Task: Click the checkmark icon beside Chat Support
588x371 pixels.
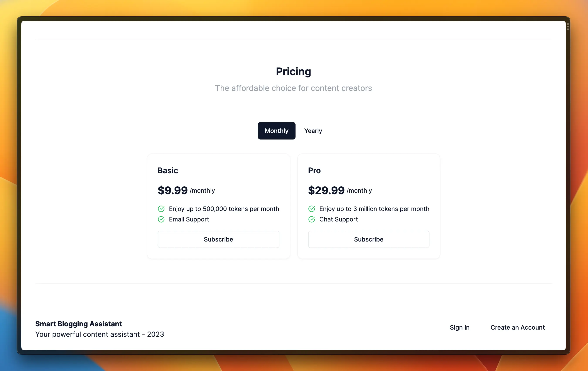Action: (x=312, y=219)
